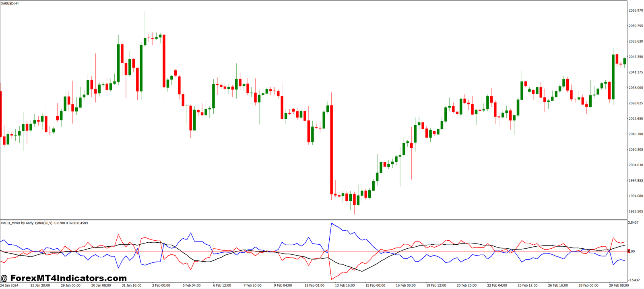
Task: Select the blue line peak in MACD panel
Action: [x=331, y=223]
